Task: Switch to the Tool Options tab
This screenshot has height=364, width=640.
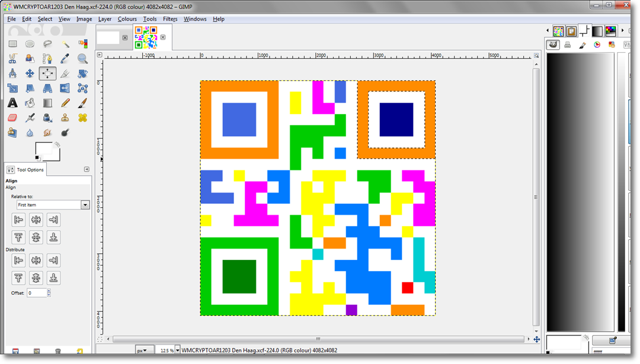Action: click(25, 169)
